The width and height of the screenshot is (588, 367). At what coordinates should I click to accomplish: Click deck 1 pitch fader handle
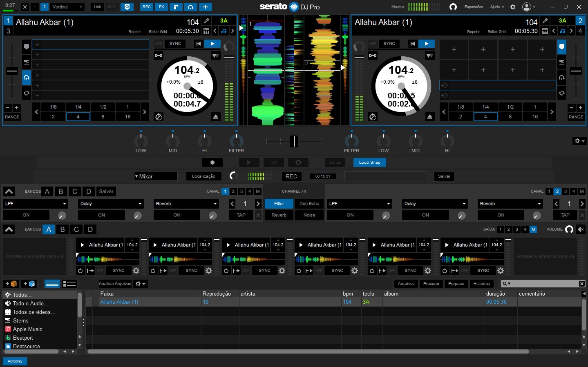coord(12,71)
